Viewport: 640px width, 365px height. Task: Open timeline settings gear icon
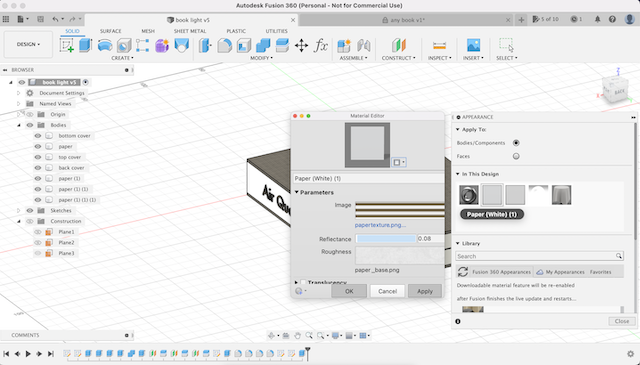click(630, 354)
